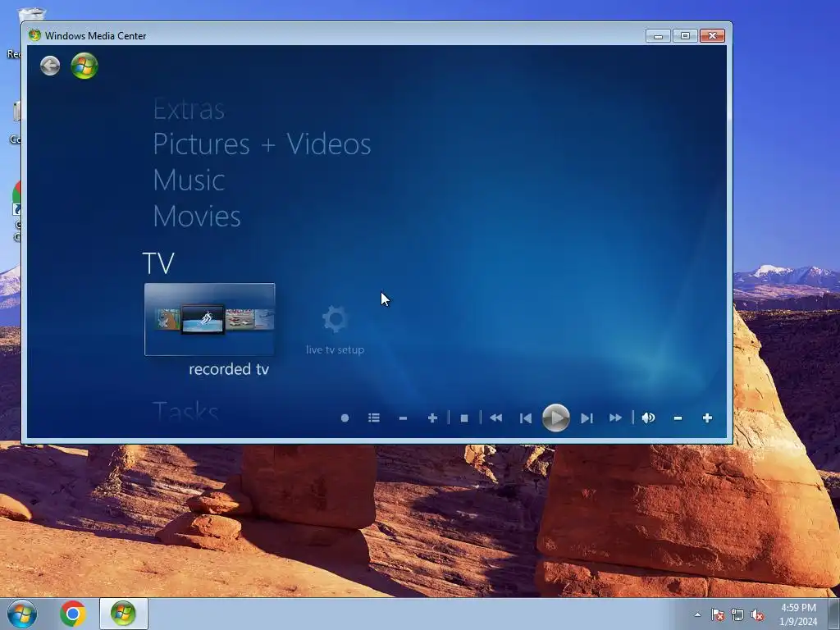The image size is (840, 630).
Task: Select the Extras menu category
Action: [189, 109]
